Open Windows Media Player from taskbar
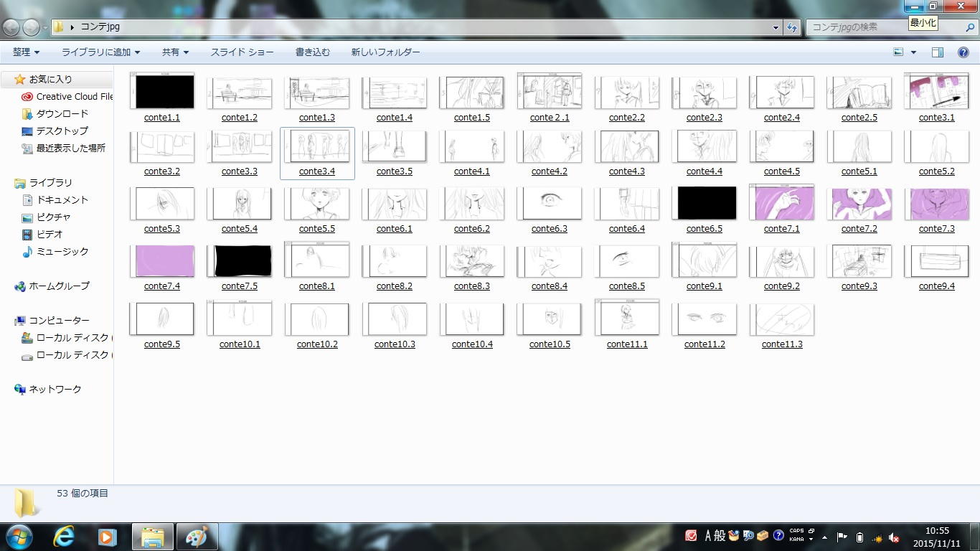Viewport: 980px width, 551px height. [x=108, y=536]
